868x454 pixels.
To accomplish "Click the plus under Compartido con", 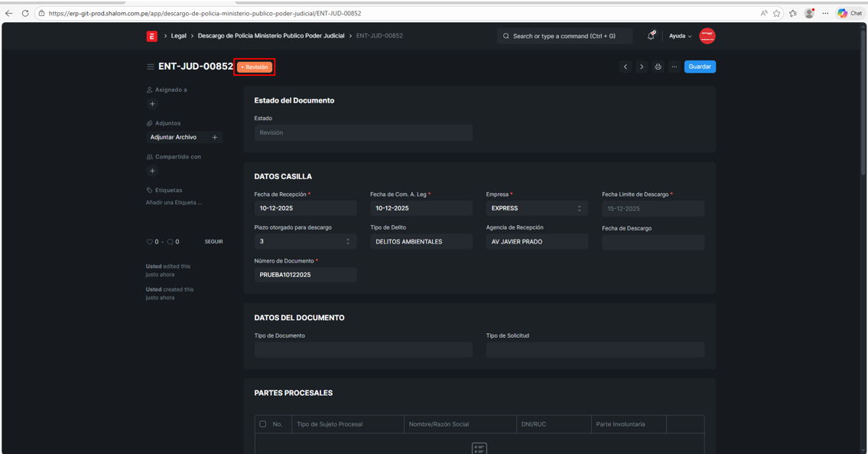I will [152, 171].
